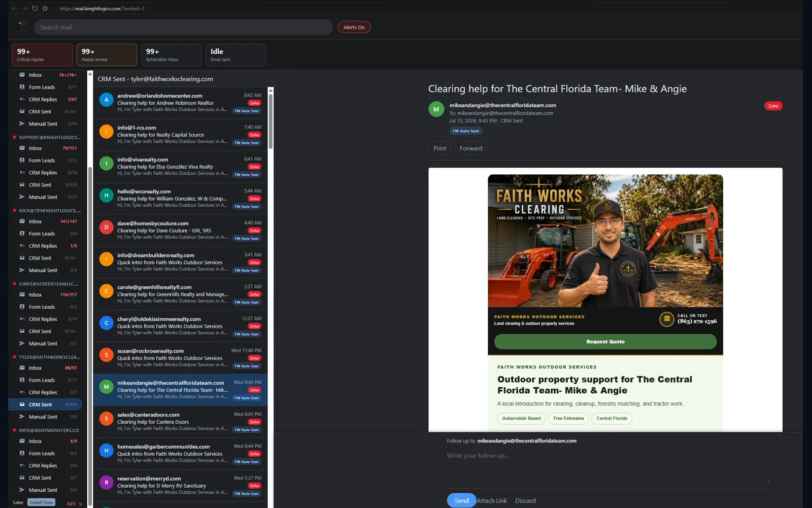The height and width of the screenshot is (508, 812).
Task: Collapse the CHRIS@SCREENTEAMLLC account section
Action: coord(47,283)
